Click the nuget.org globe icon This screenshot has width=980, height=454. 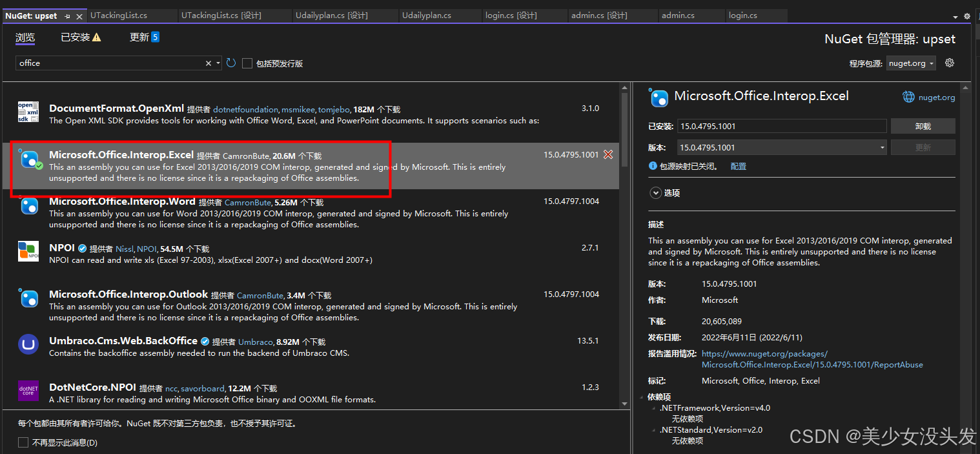(908, 96)
